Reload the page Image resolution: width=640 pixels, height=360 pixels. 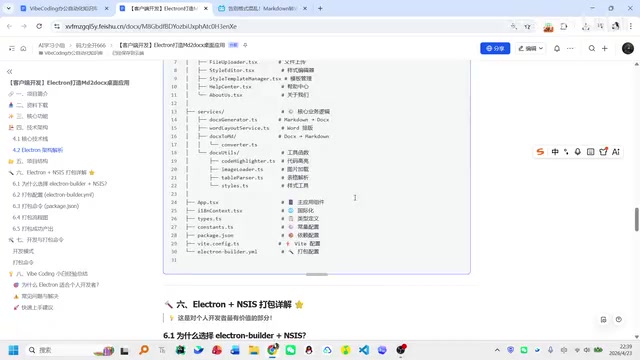[39, 26]
